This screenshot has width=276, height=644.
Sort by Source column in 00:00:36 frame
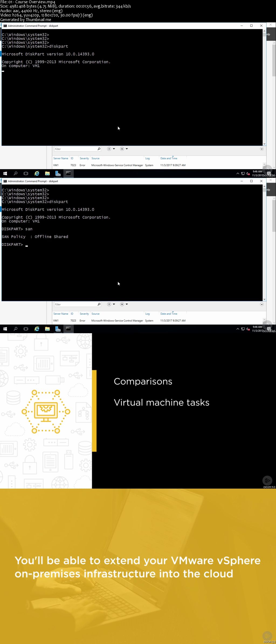[95, 158]
